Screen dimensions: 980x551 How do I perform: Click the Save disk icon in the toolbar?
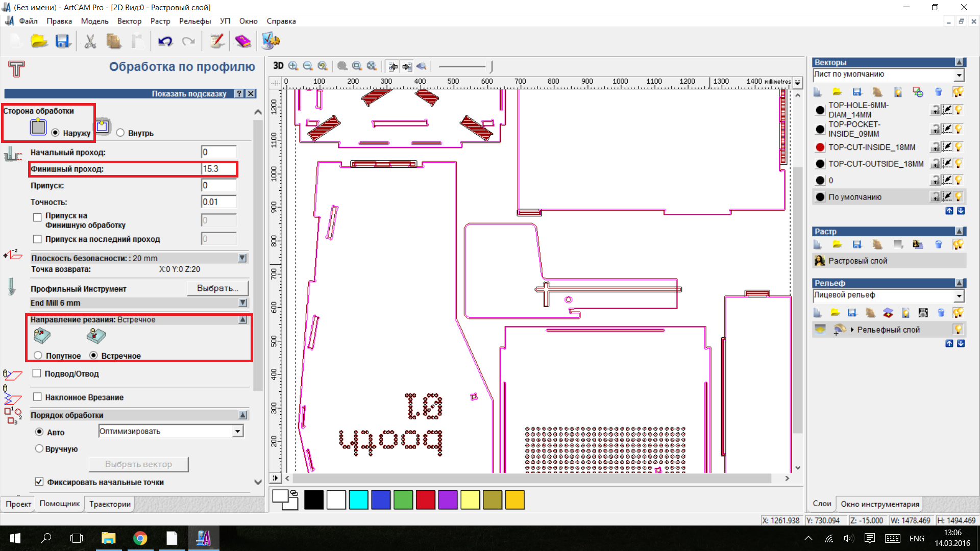click(x=62, y=41)
